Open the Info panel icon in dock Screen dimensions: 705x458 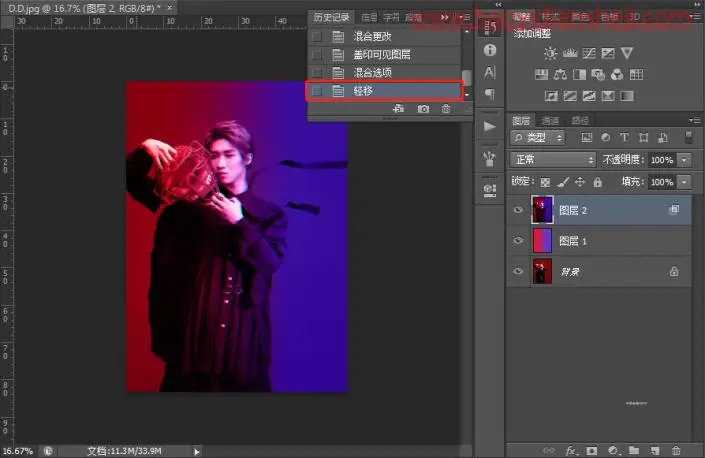pyautogui.click(x=490, y=50)
